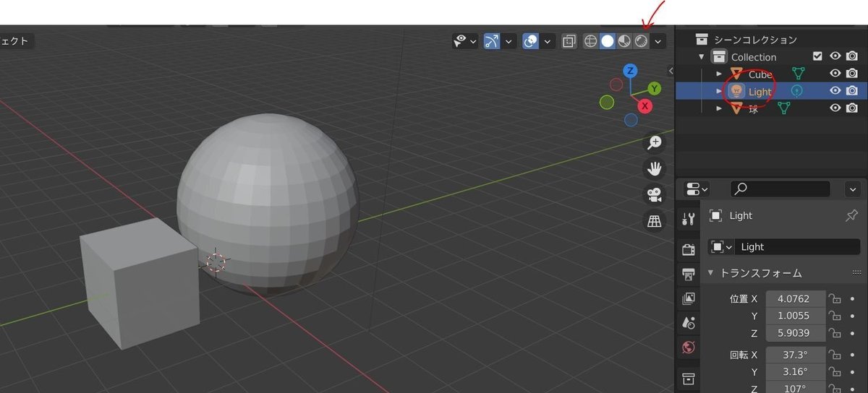Click the properties search field
The width and height of the screenshot is (868, 393).
780,189
